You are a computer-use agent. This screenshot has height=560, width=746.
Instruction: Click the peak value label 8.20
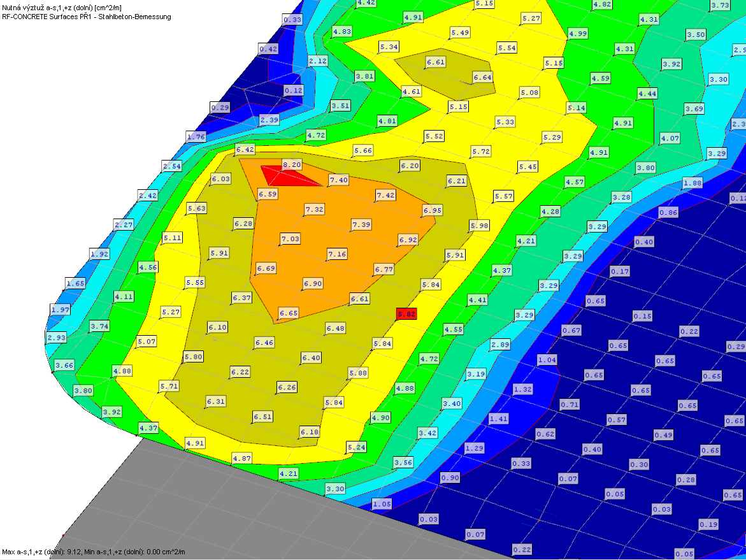pos(292,164)
